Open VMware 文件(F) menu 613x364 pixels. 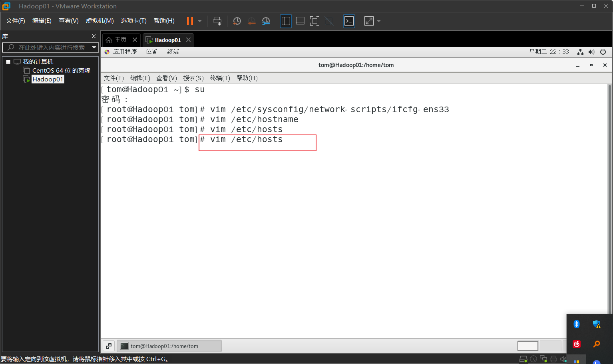[16, 21]
